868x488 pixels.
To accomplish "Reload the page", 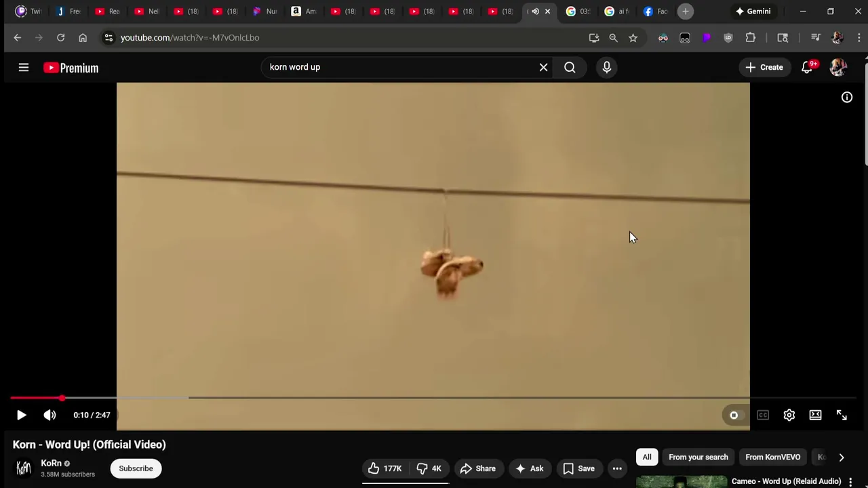I will coord(60,38).
